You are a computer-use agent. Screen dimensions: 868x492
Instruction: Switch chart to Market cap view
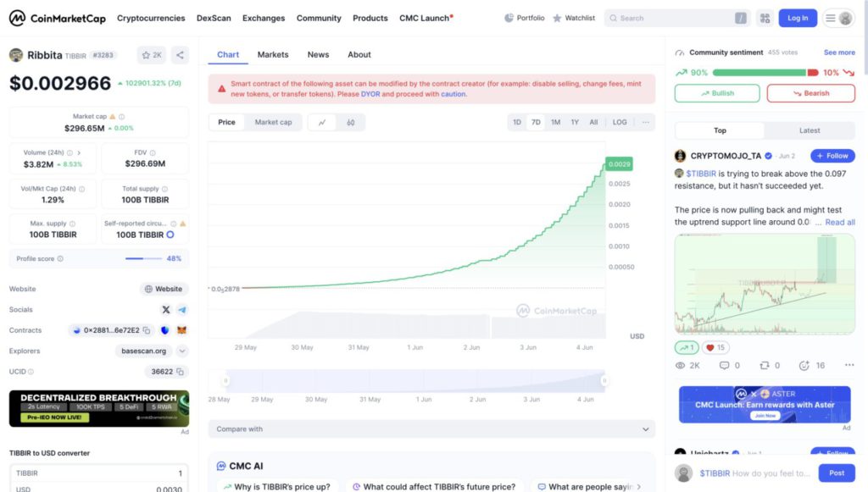pos(273,122)
